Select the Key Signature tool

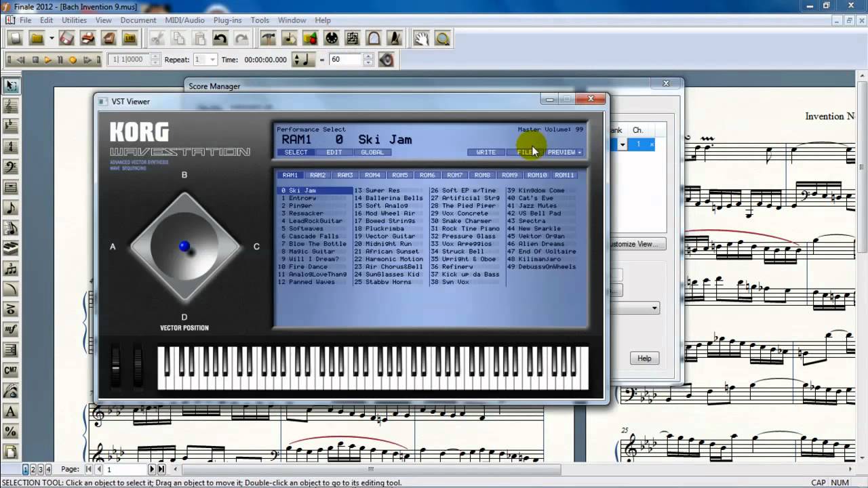(11, 127)
